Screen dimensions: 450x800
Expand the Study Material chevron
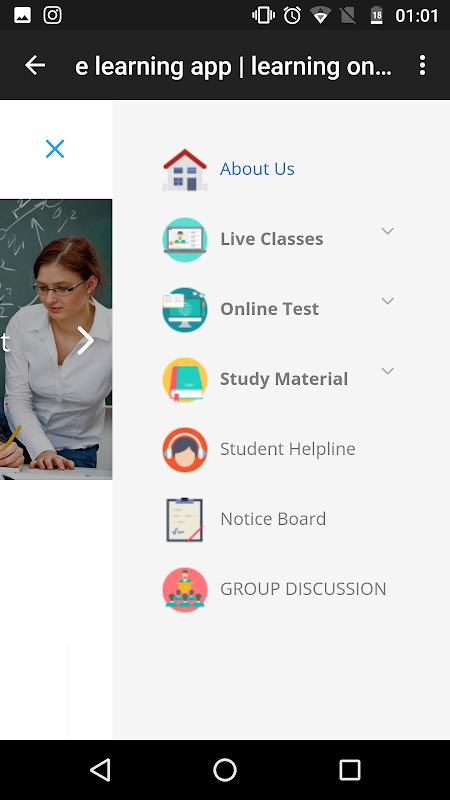pyautogui.click(x=388, y=371)
